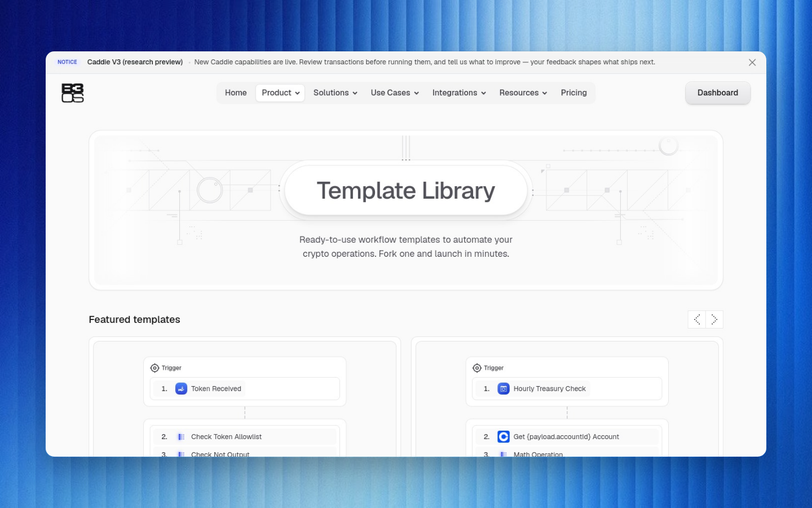
Task: Open the Pricing page
Action: (573, 93)
